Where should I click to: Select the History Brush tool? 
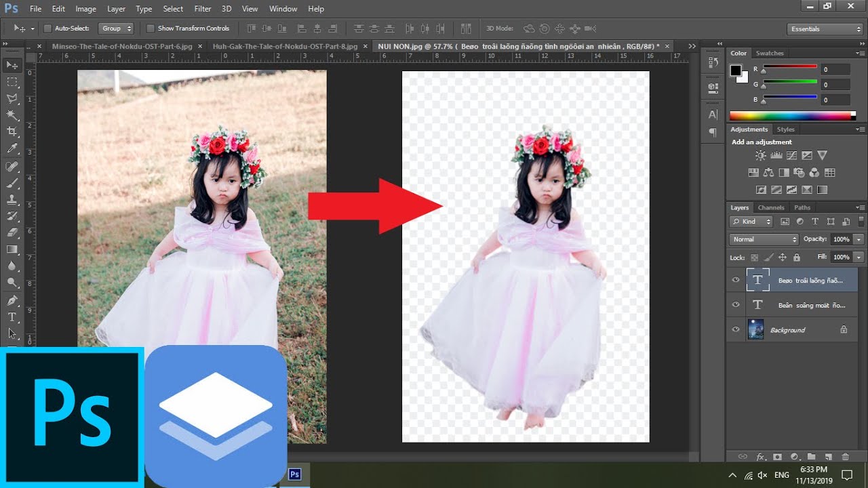(x=12, y=216)
